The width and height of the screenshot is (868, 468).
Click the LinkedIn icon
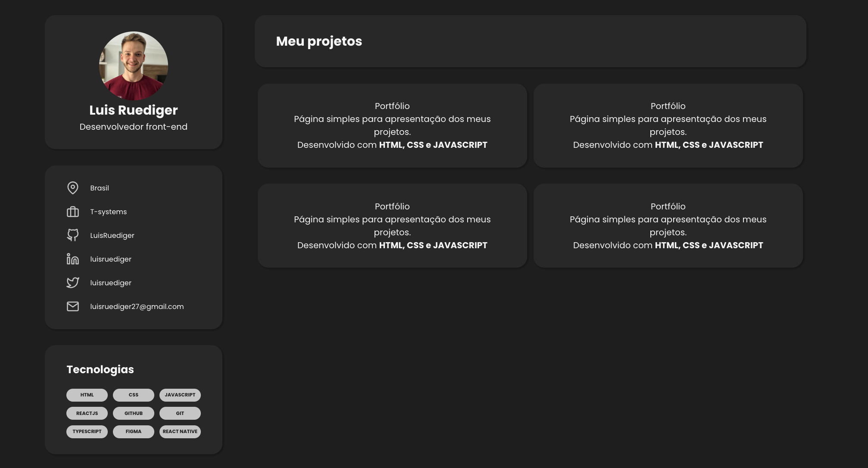coord(73,259)
